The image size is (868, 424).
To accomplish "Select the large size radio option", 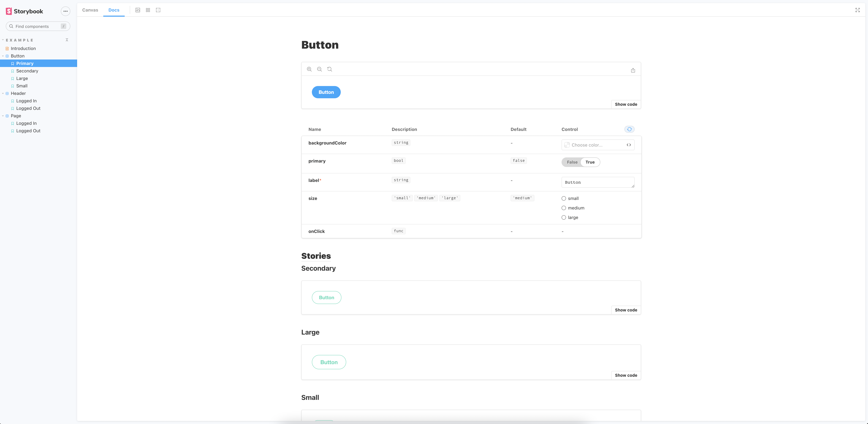I will [x=564, y=218].
